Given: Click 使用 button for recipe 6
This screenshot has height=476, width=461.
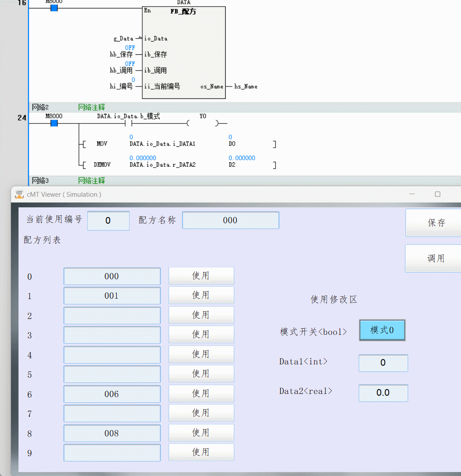Looking at the screenshot, I should 201,394.
